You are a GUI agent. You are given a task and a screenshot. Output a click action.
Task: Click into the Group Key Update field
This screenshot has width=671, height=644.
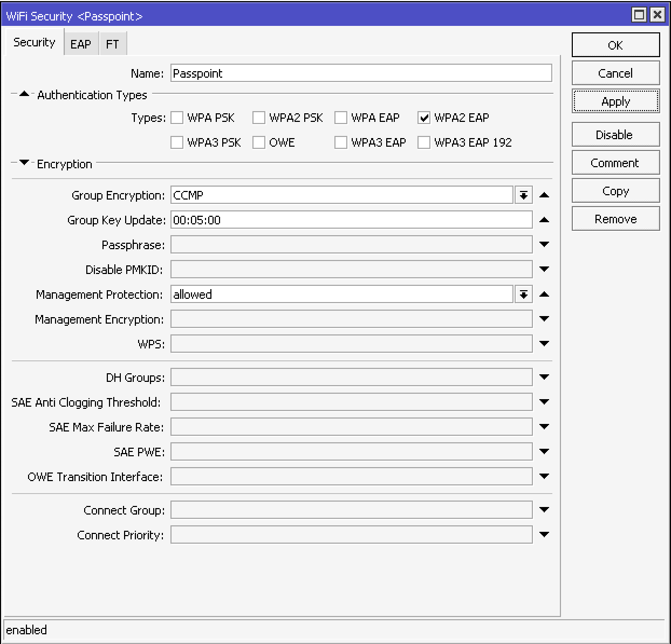click(x=352, y=220)
